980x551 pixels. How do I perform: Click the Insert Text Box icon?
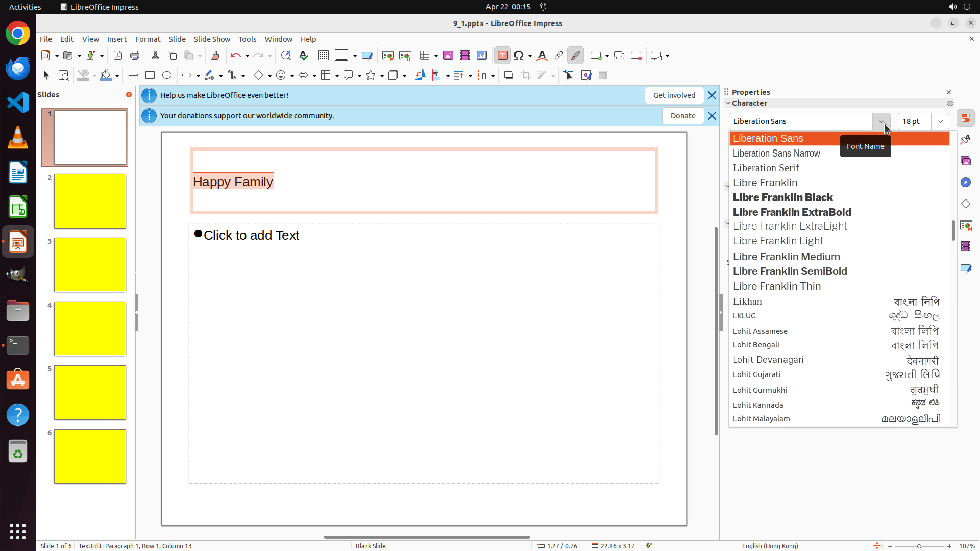502,56
